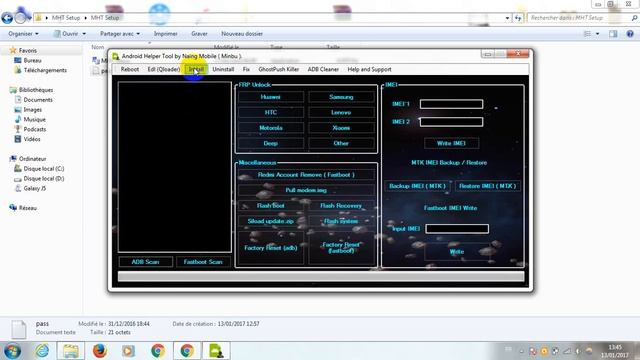Open Firefox from the taskbar

(99, 351)
